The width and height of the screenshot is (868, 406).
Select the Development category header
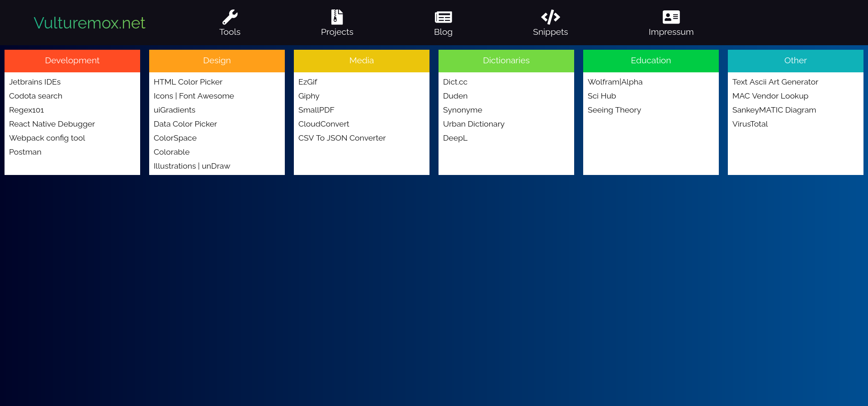point(72,61)
